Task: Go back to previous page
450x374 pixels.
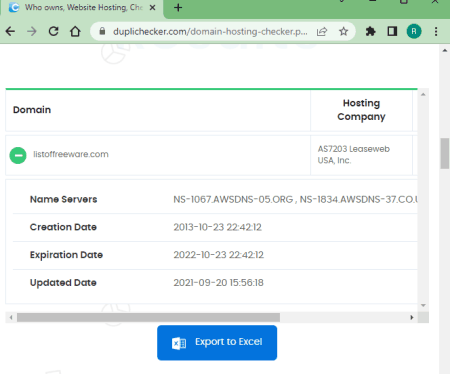Action: (10, 32)
